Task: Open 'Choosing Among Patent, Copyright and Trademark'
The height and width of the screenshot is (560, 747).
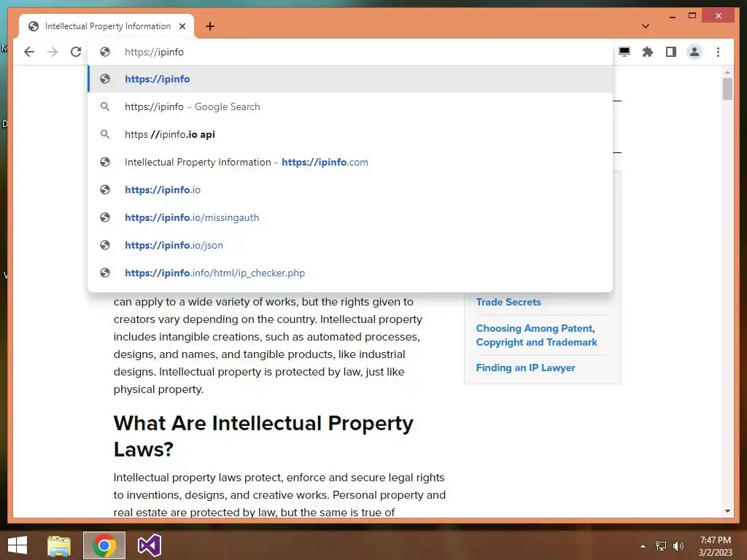Action: click(536, 335)
